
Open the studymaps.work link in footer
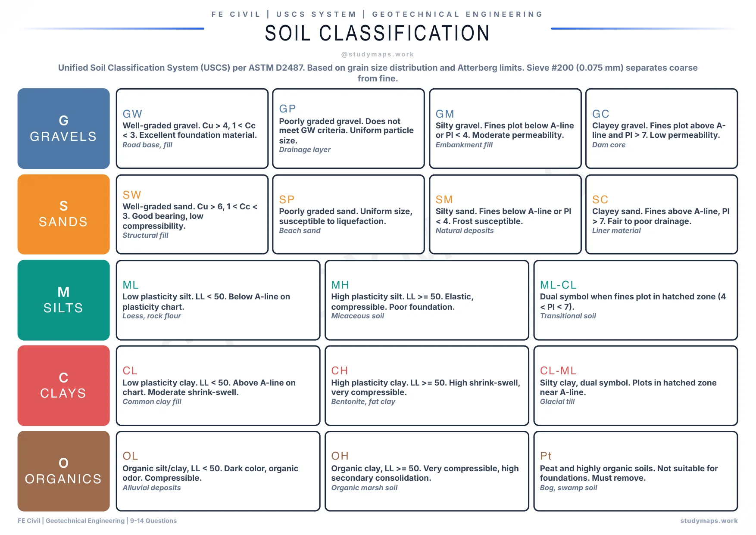[709, 521]
